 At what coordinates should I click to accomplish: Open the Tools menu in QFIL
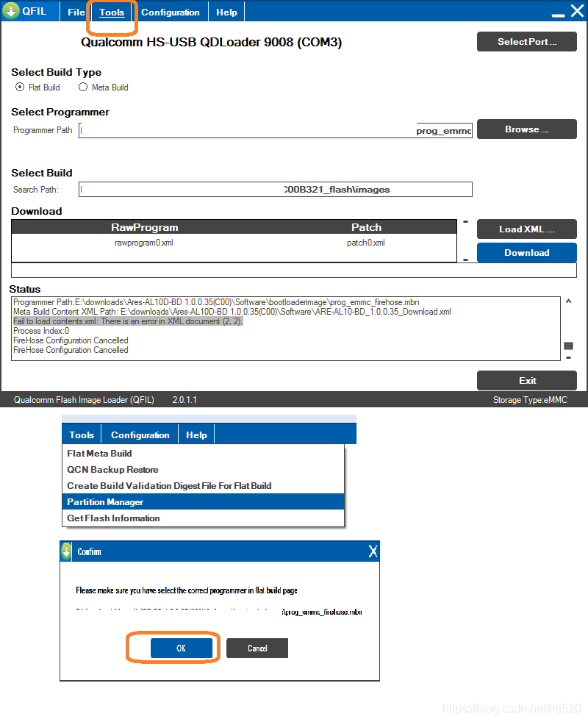tap(112, 12)
